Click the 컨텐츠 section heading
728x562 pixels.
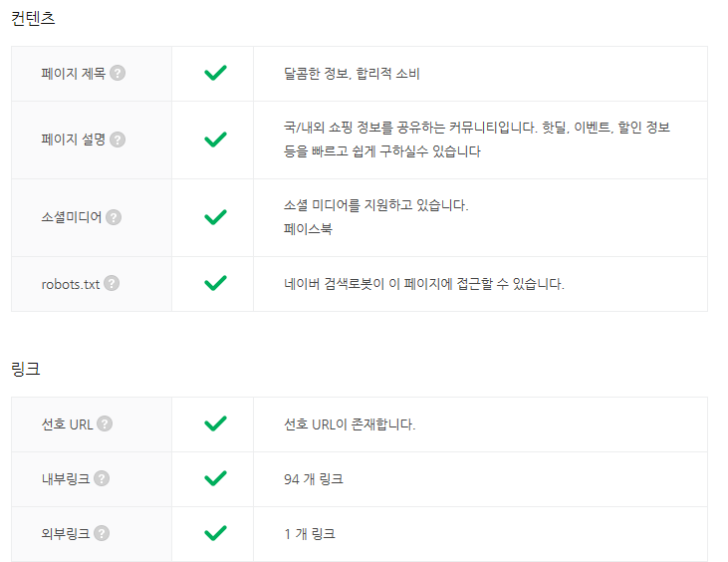tap(33, 20)
